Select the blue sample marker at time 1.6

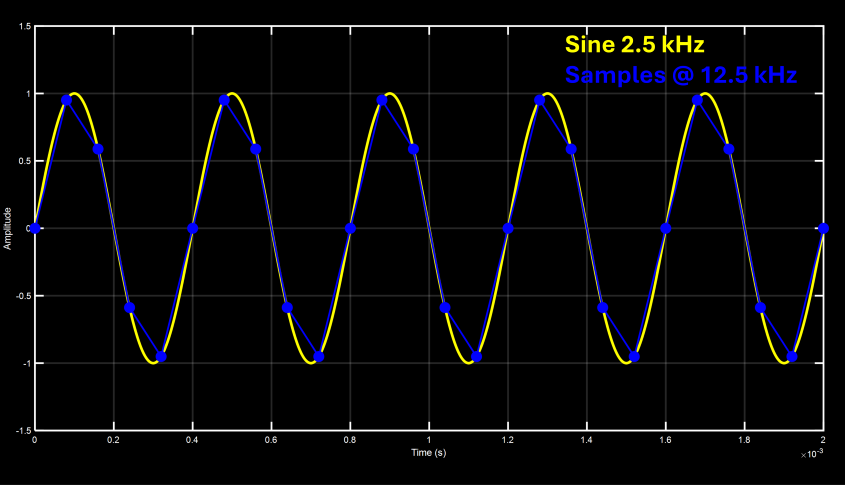[666, 228]
